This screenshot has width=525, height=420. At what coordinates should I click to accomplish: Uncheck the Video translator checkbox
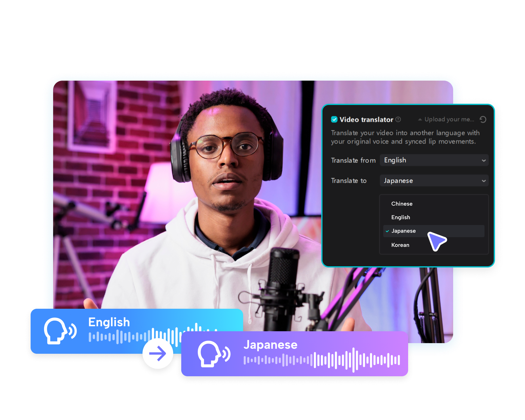(334, 119)
